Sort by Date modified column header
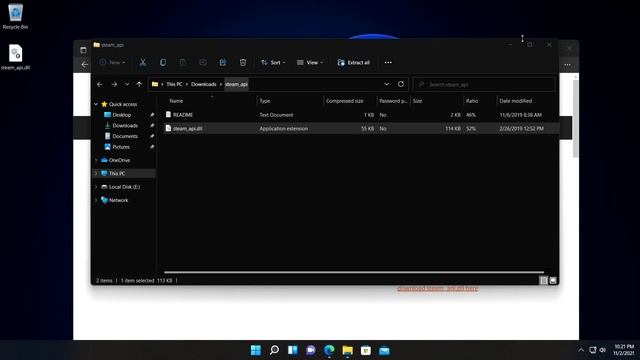Screen dimensions: 640x360 click(516, 101)
